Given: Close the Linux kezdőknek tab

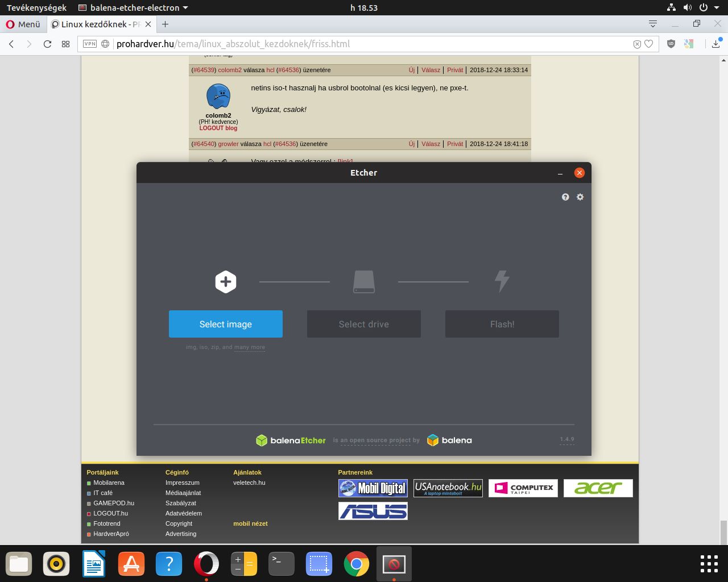Looking at the screenshot, I should pos(149,24).
